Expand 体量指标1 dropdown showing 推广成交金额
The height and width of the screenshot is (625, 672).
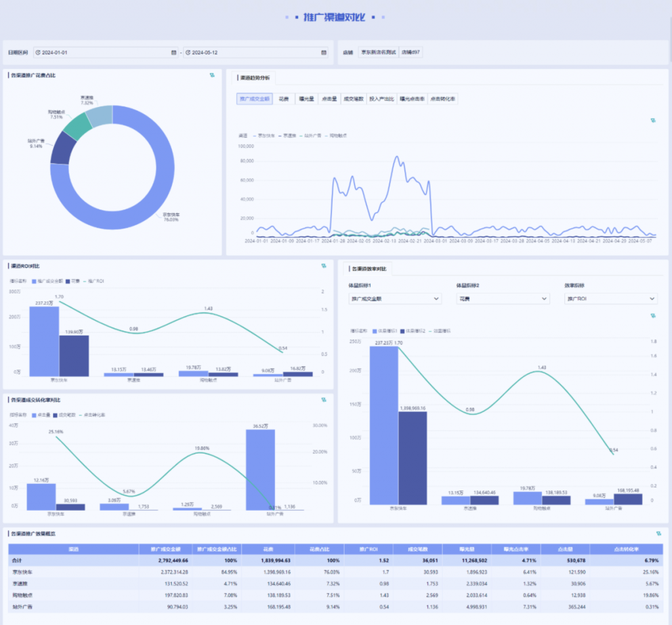(x=395, y=299)
